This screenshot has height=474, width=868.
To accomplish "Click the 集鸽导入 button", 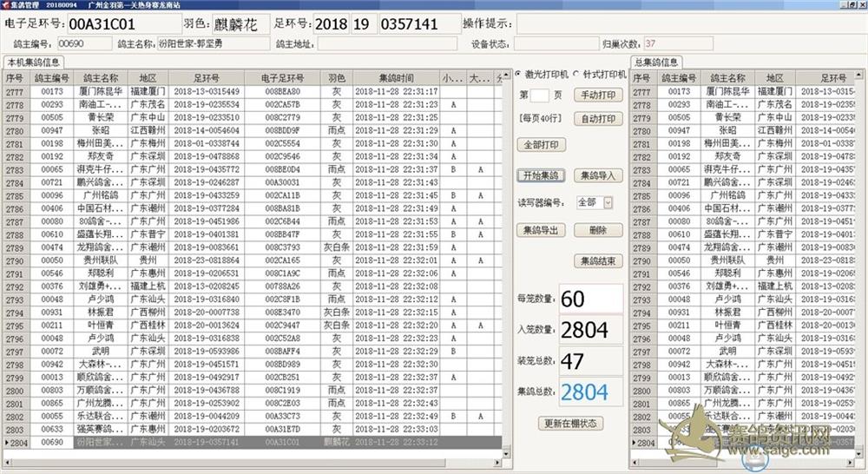I will (x=598, y=175).
